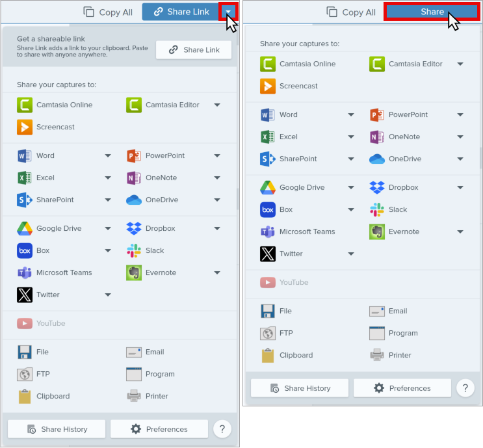Open PowerPoint dropdown arrow in left panel
This screenshot has height=448, width=483.
pyautogui.click(x=217, y=155)
